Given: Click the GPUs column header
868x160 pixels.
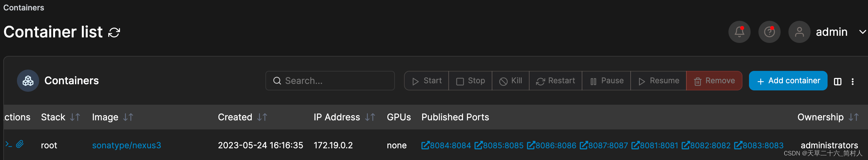Looking at the screenshot, I should [x=399, y=117].
